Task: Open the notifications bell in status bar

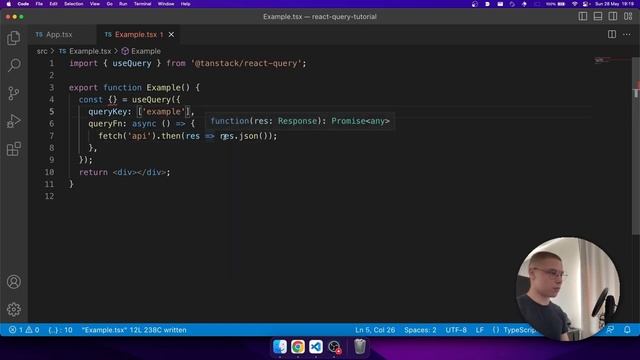Action: click(x=627, y=329)
